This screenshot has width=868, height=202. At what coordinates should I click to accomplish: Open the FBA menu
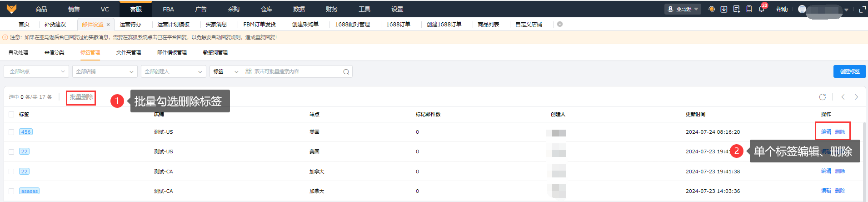click(x=169, y=9)
